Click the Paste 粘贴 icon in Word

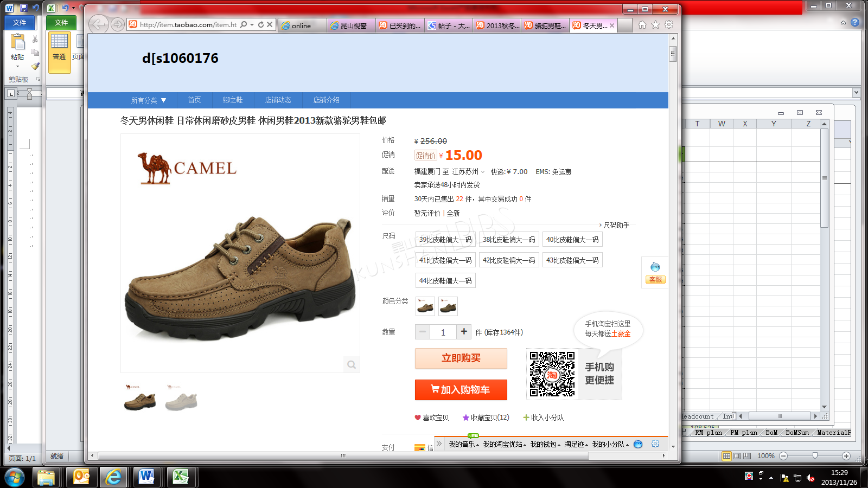[17, 42]
